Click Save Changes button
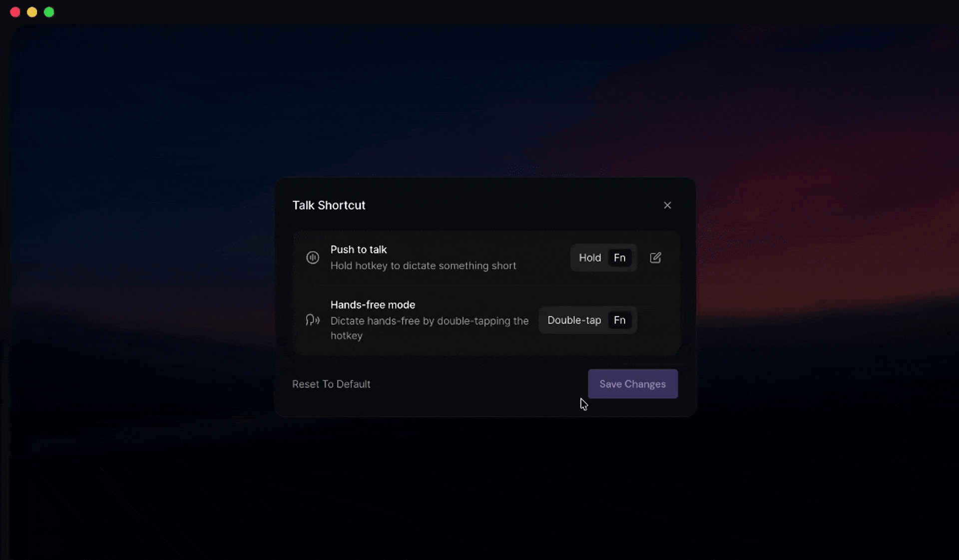The height and width of the screenshot is (560, 959). [633, 384]
